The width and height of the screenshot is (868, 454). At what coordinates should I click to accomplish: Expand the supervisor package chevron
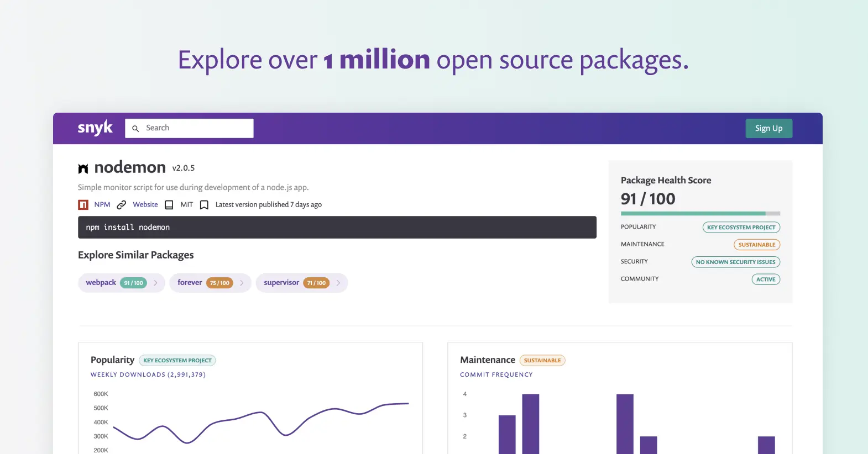[x=338, y=283]
